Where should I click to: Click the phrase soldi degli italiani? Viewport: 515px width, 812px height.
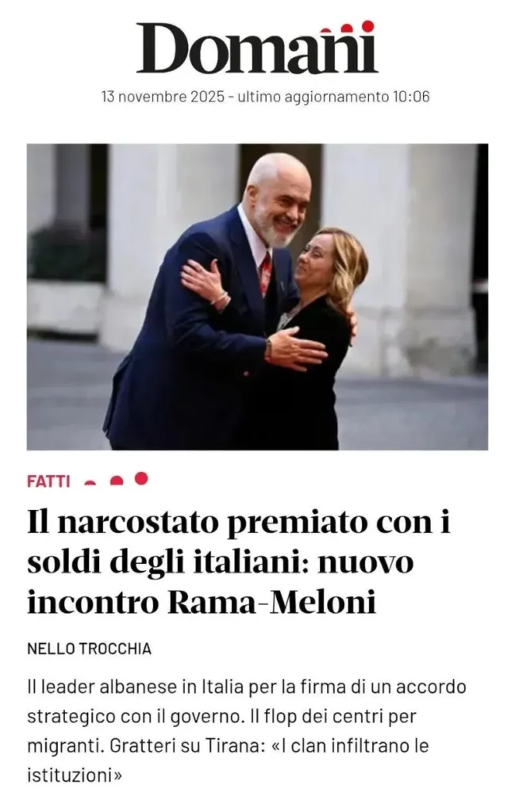pos(168,563)
